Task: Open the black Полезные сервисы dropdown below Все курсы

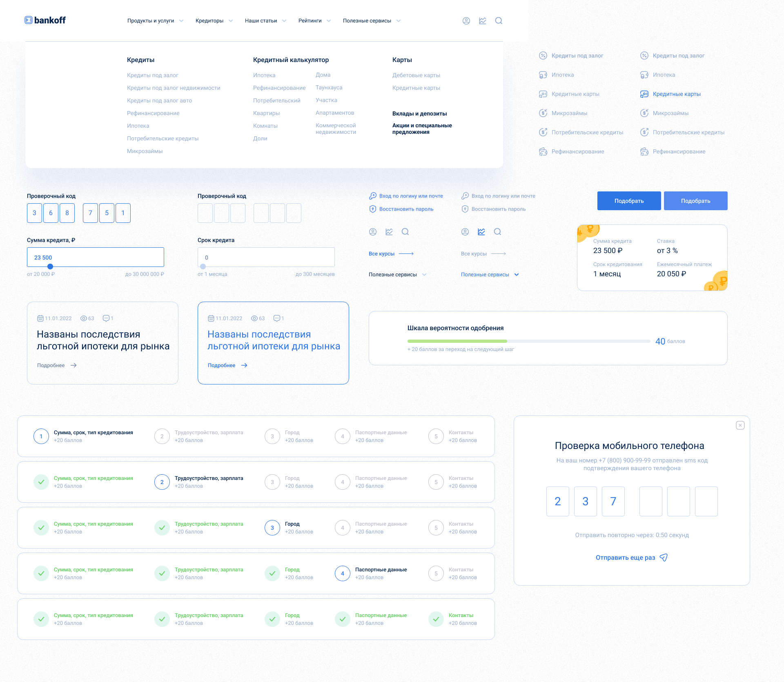Action: coord(397,275)
